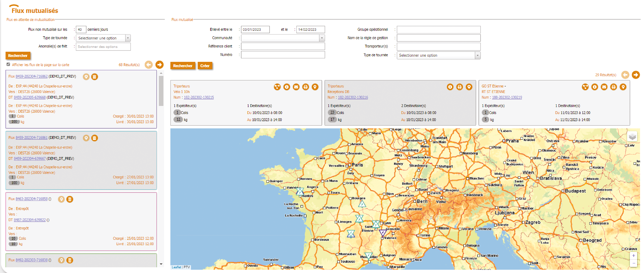Delete flux 8459-202304-716862 with trash icon

coord(94,77)
